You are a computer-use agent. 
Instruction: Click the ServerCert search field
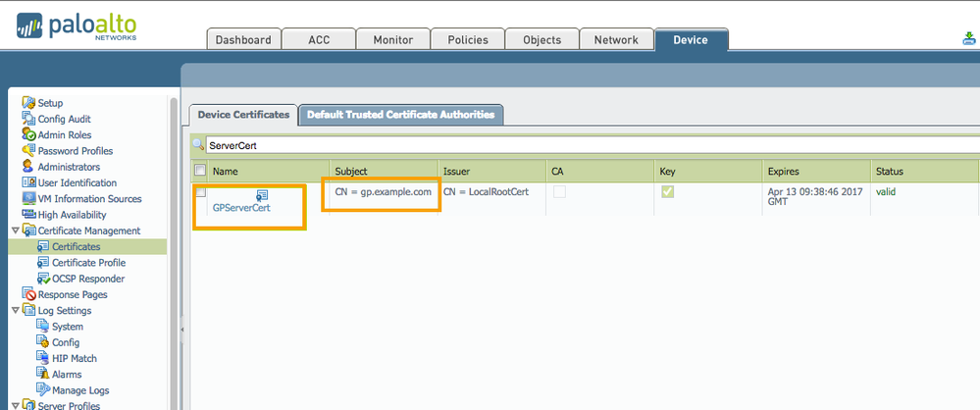(593, 145)
